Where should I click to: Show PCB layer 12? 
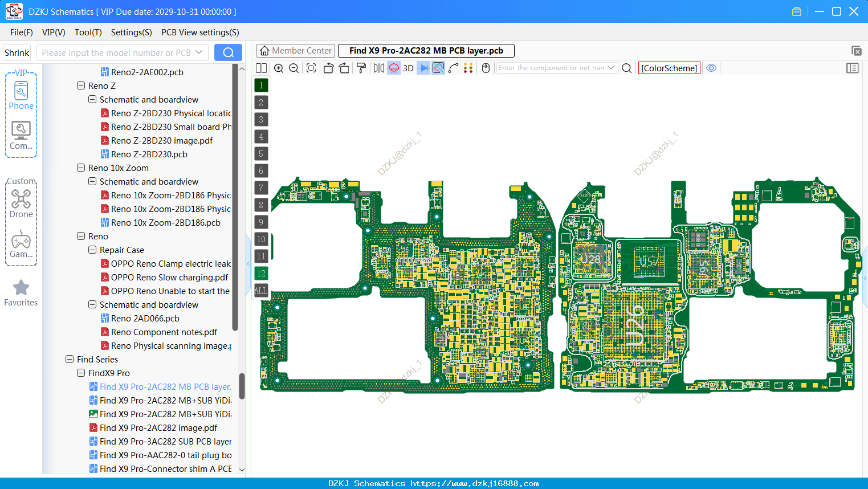point(261,273)
